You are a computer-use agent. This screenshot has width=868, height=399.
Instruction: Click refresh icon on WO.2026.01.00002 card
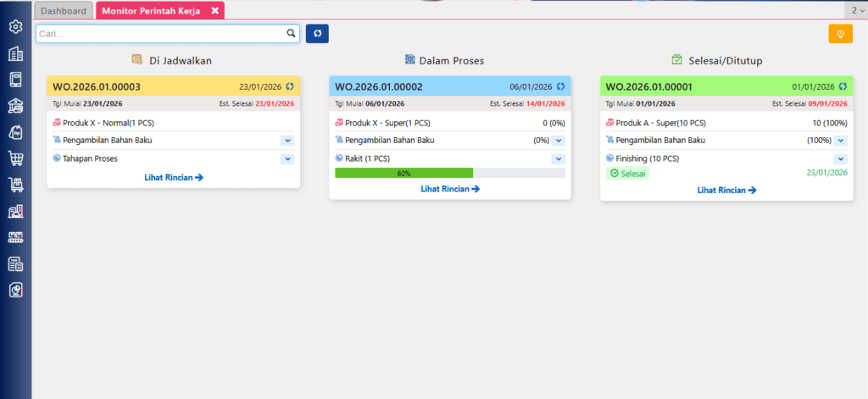pos(560,86)
